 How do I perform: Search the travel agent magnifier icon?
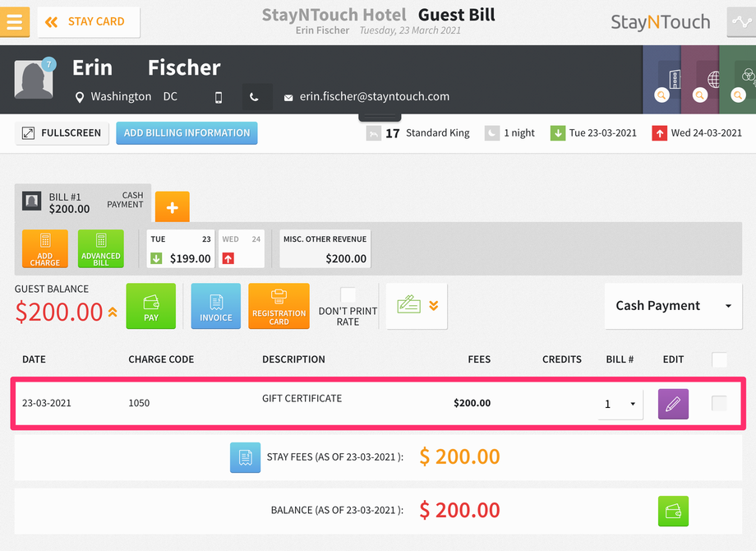699,95
